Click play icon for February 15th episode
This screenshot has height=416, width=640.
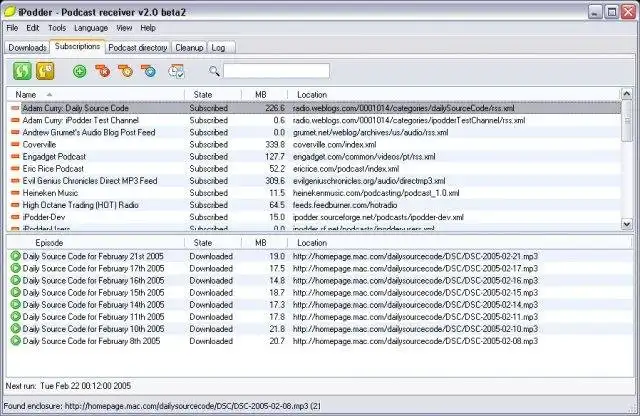click(16, 292)
